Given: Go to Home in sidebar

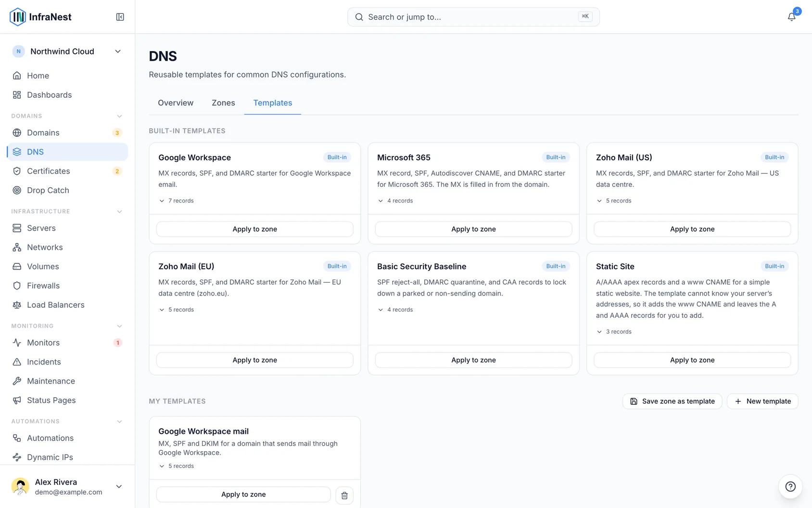Looking at the screenshot, I should click(67, 76).
